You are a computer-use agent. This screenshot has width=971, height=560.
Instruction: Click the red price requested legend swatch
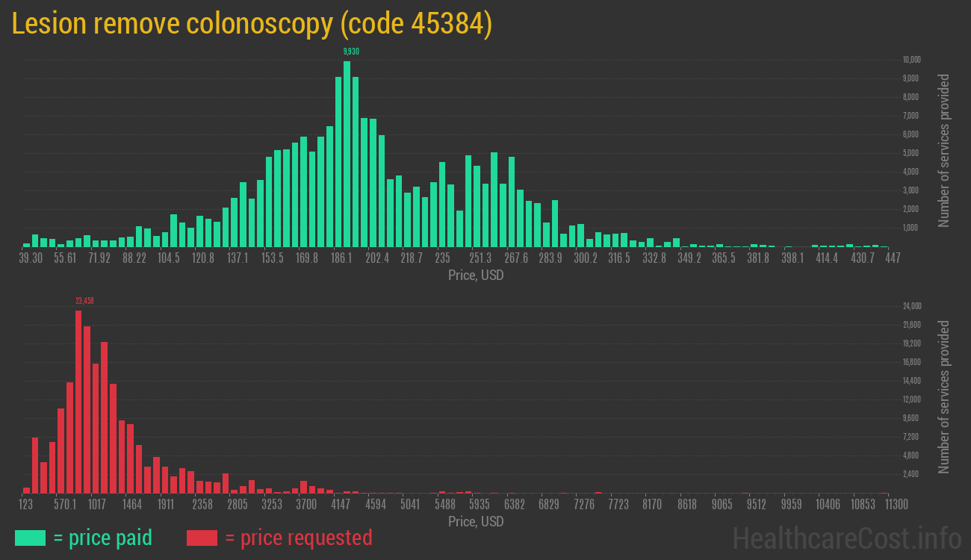[202, 538]
